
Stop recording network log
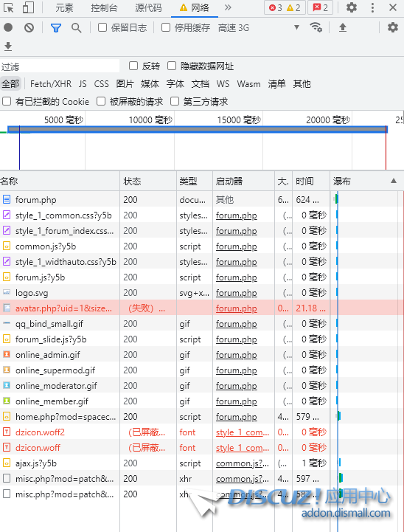pos(8,27)
